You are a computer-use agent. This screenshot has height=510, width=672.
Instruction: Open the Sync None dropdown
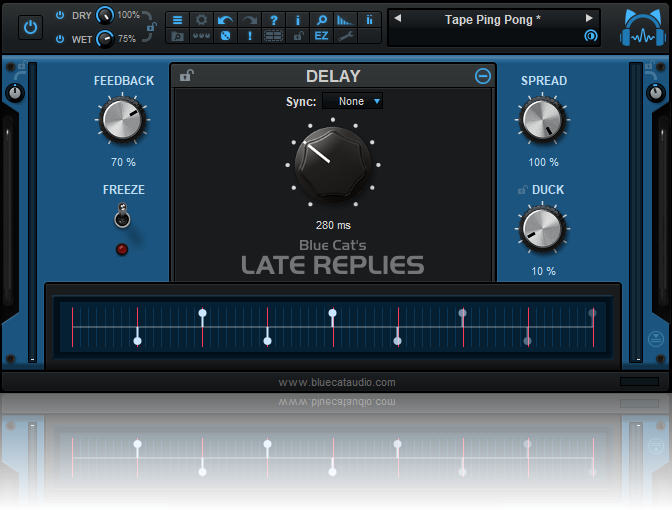tap(352, 101)
